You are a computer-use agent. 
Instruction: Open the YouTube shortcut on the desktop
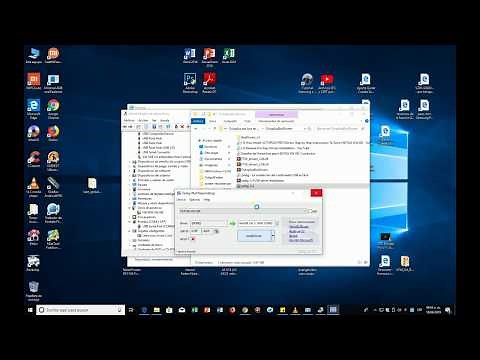(327, 83)
